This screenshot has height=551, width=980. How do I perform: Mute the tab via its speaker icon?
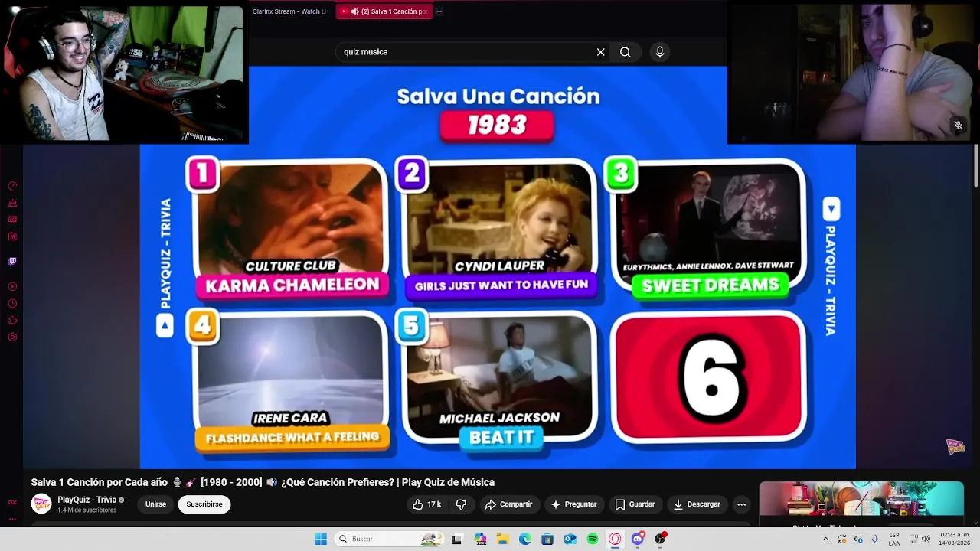click(x=355, y=11)
